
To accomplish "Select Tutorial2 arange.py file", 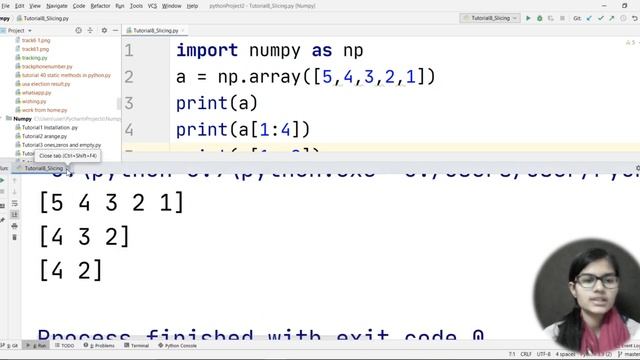I will tap(41, 136).
